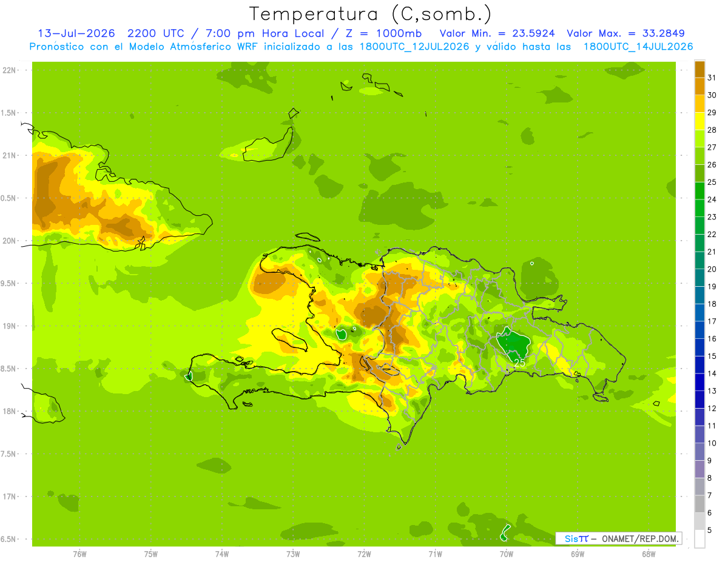Pick the orange legend swatch between 30 and 31

tap(699, 86)
